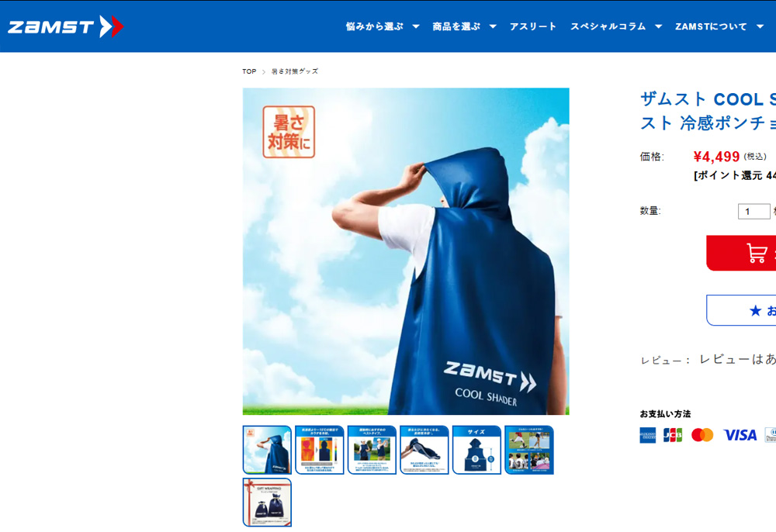
Task: Click the quantity input field
Action: [753, 211]
